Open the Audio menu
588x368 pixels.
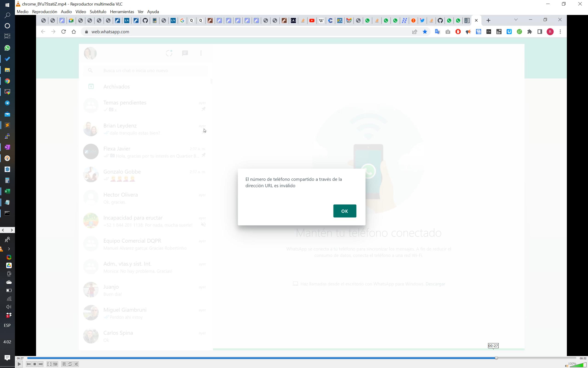(66, 12)
